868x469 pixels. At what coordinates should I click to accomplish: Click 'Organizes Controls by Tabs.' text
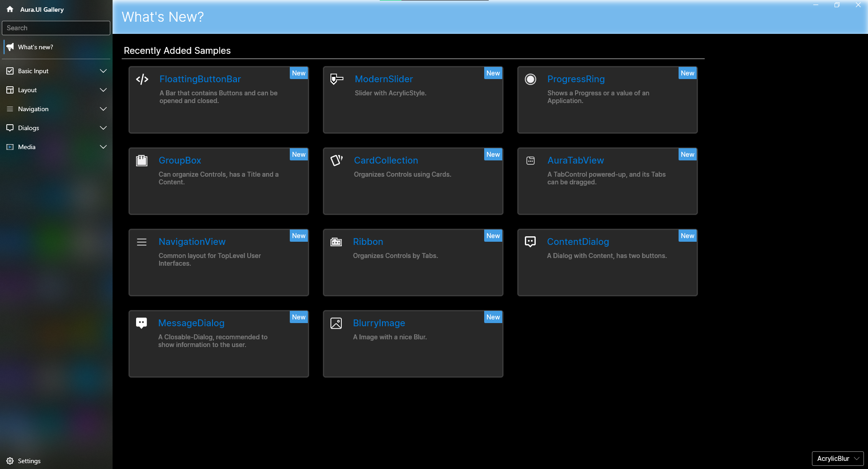(396, 256)
